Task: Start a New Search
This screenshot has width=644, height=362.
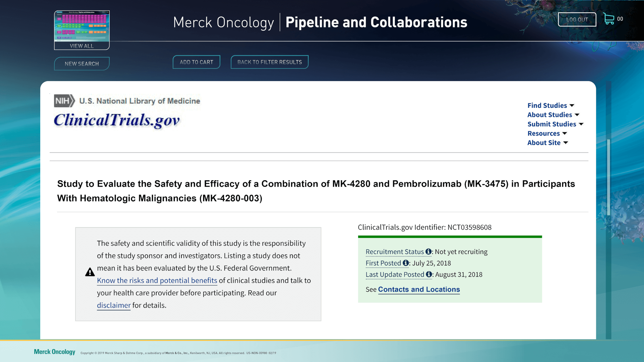Action: (x=82, y=63)
